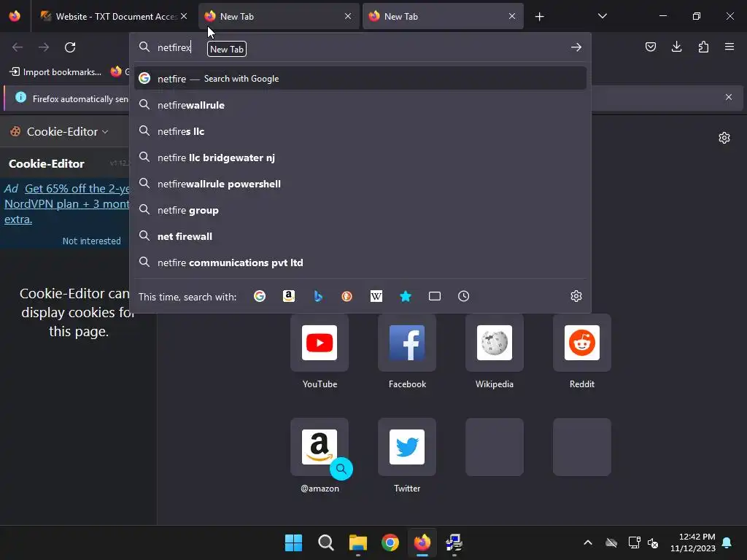Reload the current page
The width and height of the screenshot is (747, 560).
tap(70, 47)
